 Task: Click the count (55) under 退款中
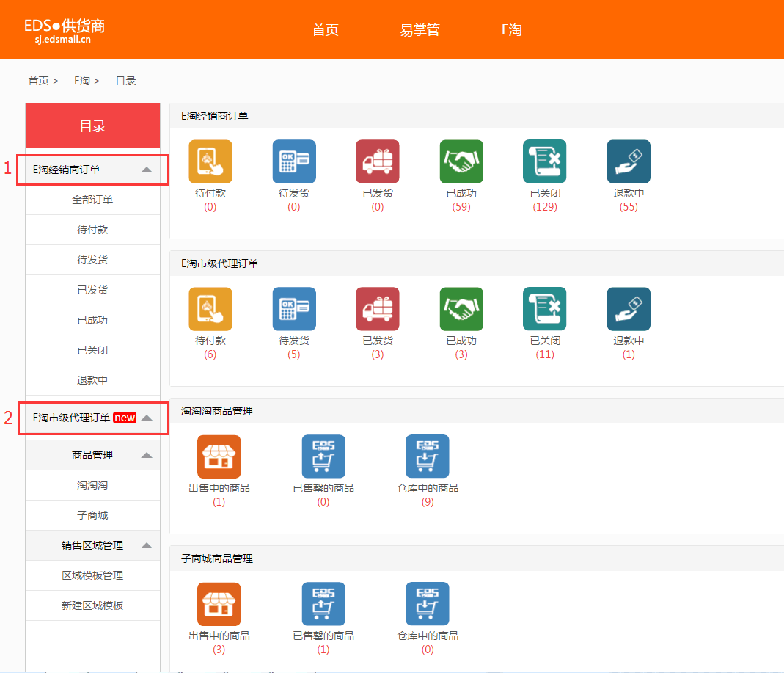click(629, 207)
